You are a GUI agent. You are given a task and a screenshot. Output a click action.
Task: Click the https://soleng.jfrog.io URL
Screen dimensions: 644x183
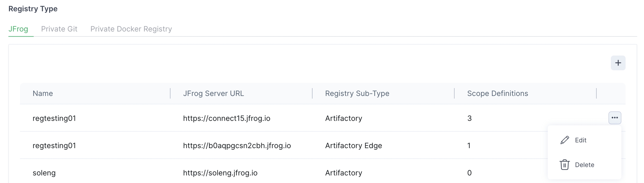click(x=220, y=173)
